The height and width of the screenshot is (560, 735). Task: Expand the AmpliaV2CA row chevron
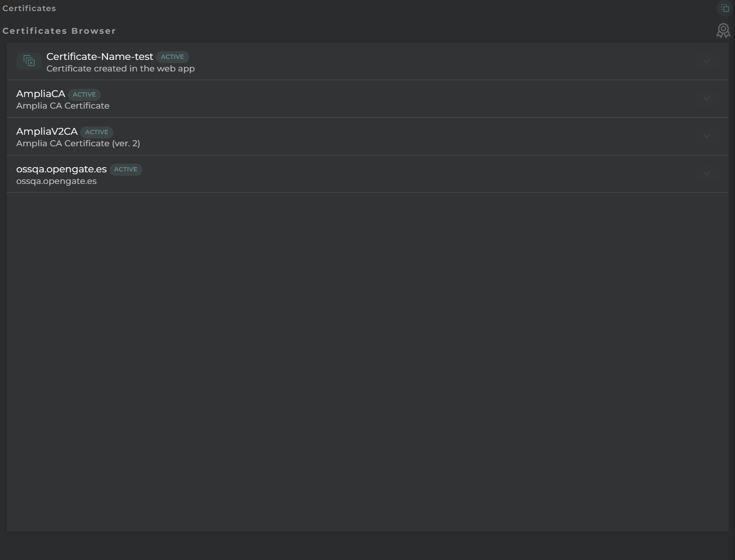[x=707, y=136]
